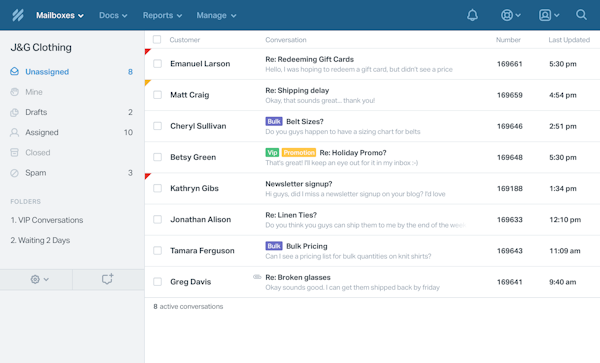This screenshot has height=363, width=600.
Task: Open Newsletter signup? conversation
Action: (299, 184)
